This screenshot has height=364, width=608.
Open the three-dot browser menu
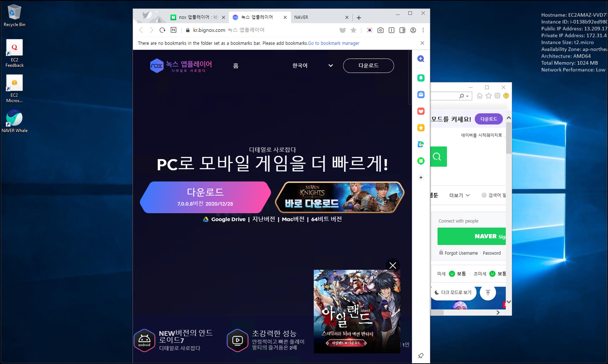[x=423, y=30]
